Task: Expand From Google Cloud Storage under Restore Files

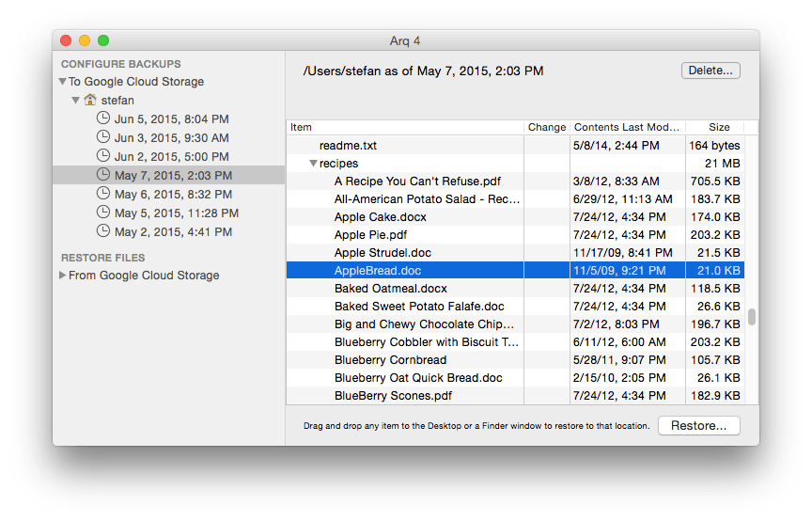Action: point(62,276)
